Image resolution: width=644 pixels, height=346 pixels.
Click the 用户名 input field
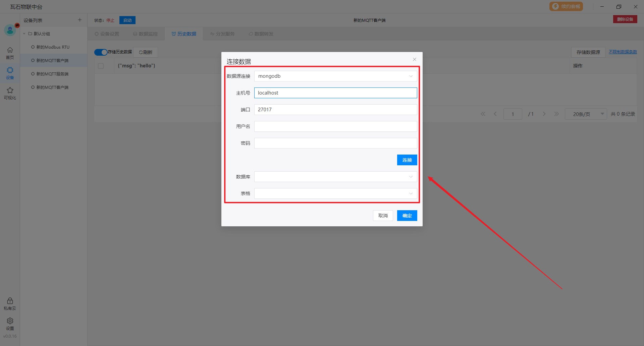click(335, 126)
